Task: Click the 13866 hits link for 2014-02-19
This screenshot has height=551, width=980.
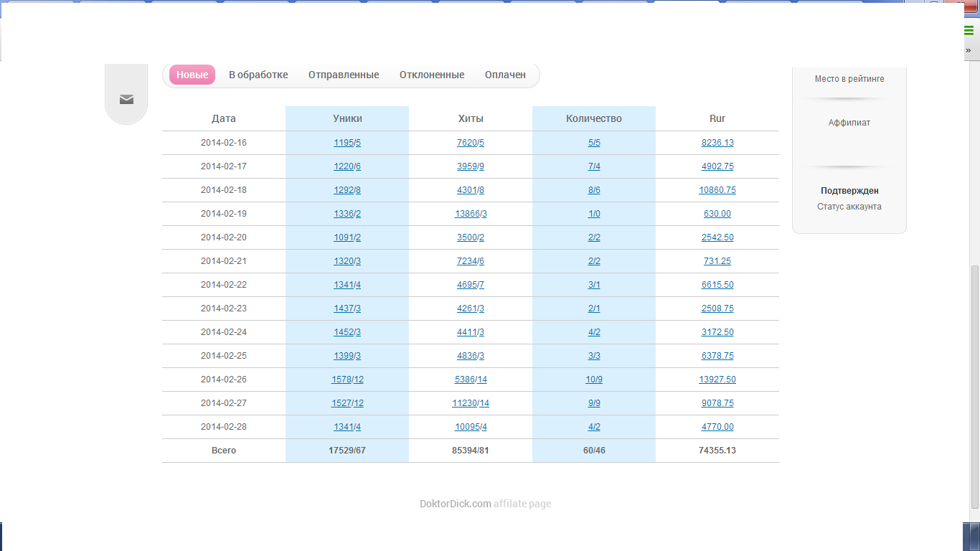Action: 467,214
